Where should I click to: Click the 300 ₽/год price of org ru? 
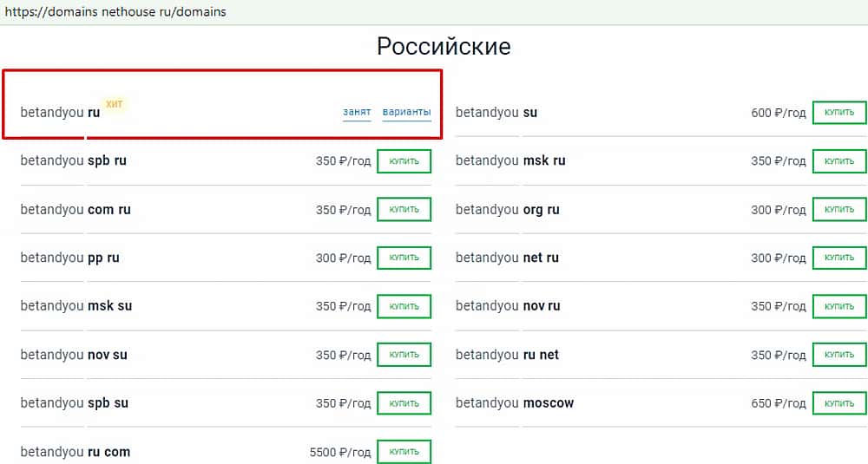[779, 210]
